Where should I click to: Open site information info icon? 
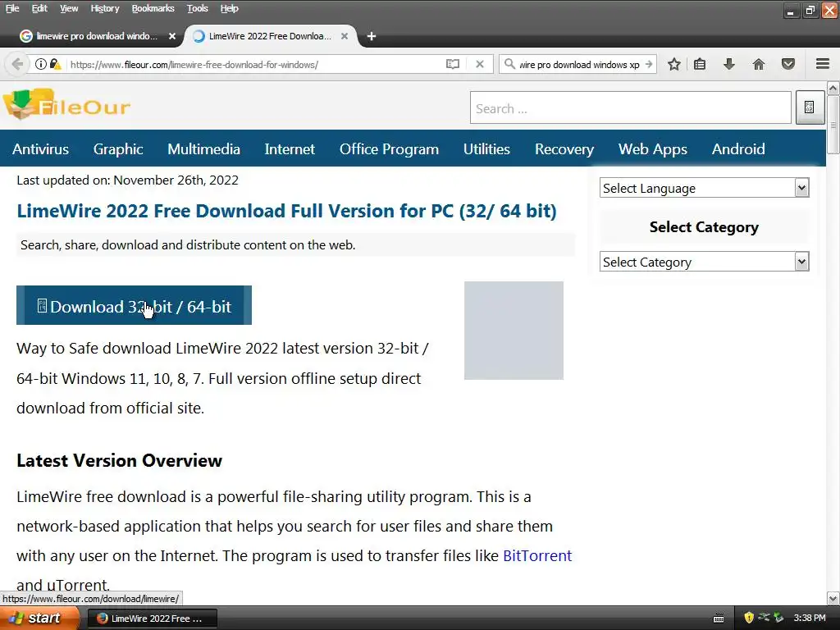click(x=41, y=64)
